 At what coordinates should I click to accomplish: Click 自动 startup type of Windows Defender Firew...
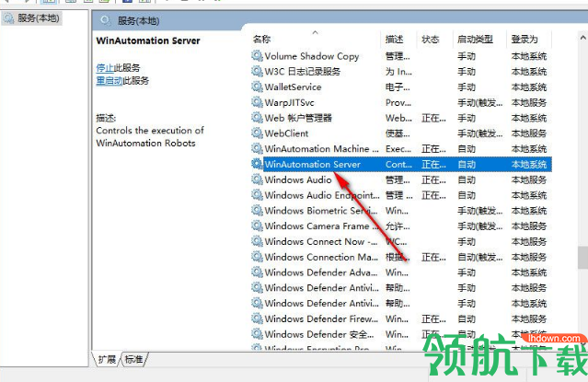click(467, 319)
